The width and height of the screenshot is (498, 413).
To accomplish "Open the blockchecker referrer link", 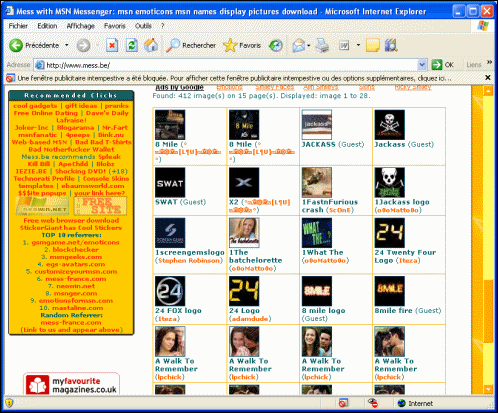I will click(76, 250).
